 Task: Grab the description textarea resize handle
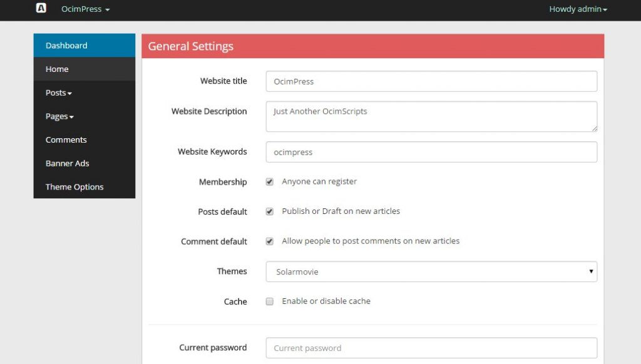pyautogui.click(x=594, y=129)
